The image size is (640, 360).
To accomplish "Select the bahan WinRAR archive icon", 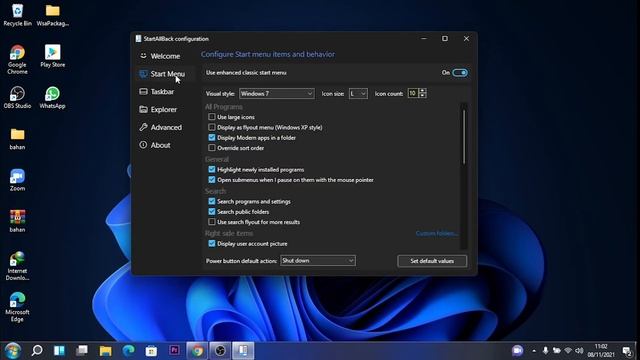I will pyautogui.click(x=17, y=221).
